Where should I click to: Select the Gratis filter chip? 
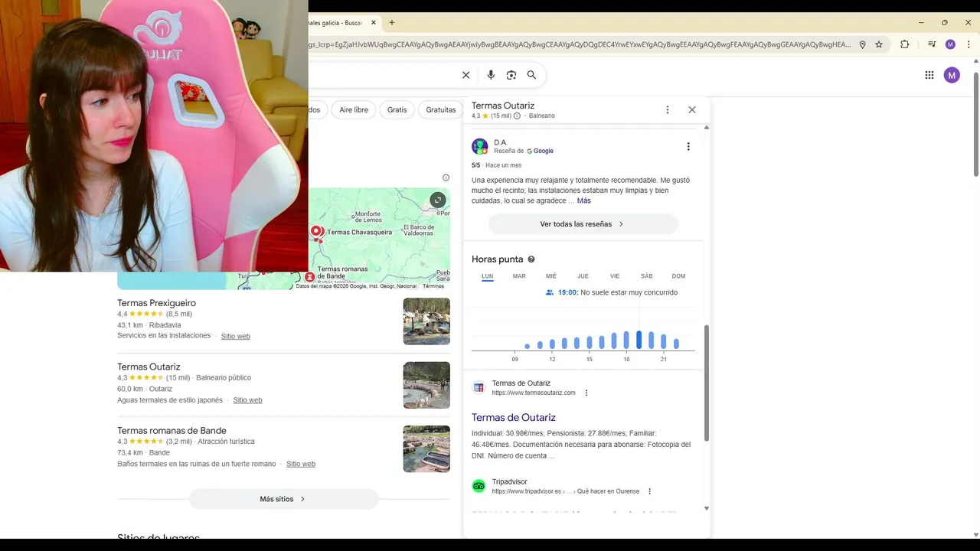pyautogui.click(x=397, y=109)
